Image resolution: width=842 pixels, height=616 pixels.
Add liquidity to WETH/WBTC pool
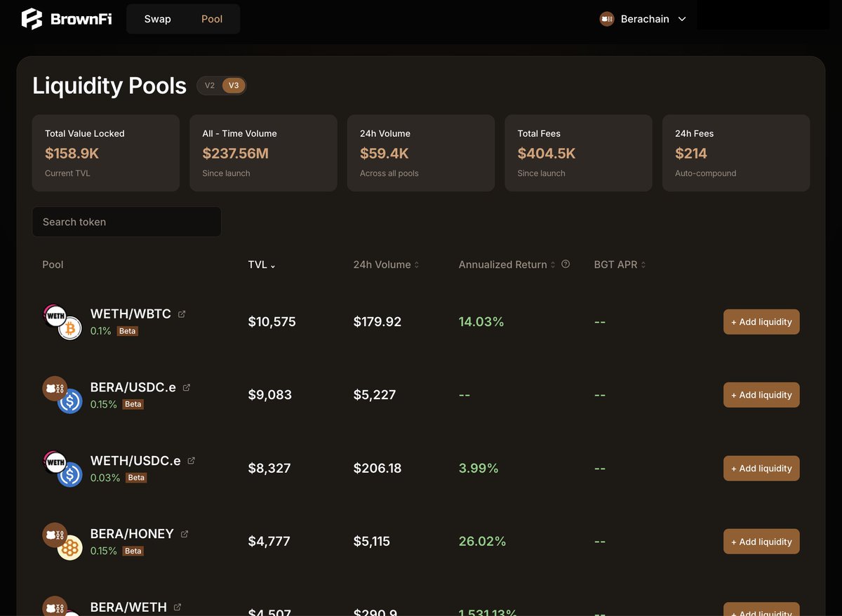[761, 322]
